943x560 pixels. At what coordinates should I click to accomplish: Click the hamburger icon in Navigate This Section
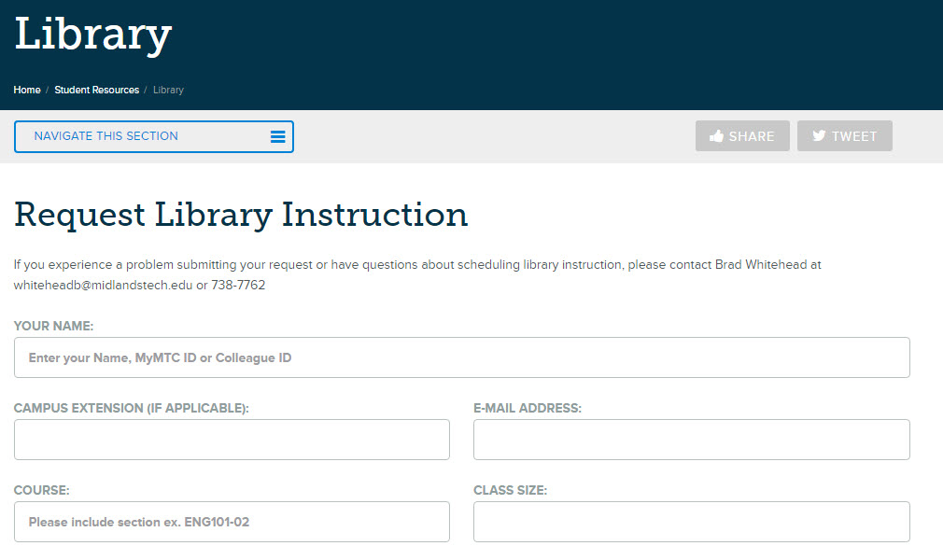tap(278, 136)
